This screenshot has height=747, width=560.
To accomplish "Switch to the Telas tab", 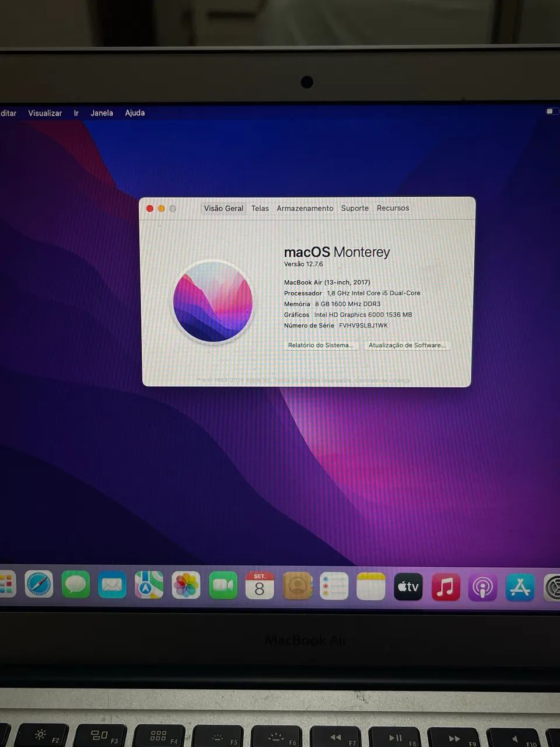I will 260,208.
